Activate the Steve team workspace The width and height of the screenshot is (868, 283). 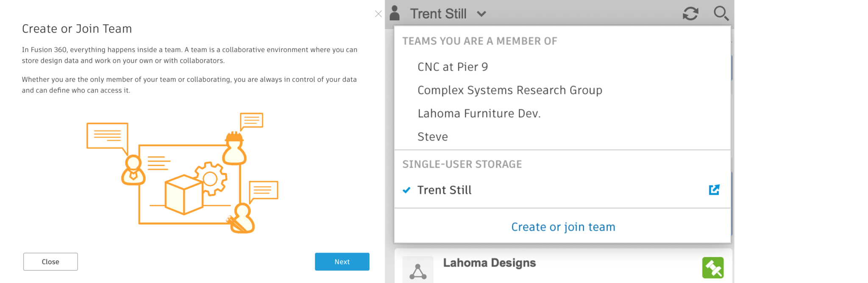pos(433,136)
